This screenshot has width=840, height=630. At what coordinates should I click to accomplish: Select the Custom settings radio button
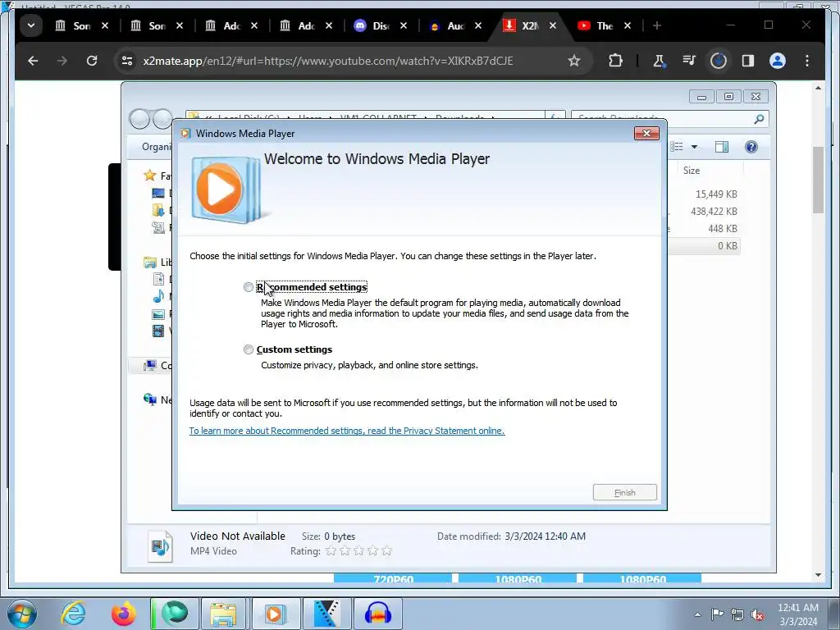[x=248, y=349]
